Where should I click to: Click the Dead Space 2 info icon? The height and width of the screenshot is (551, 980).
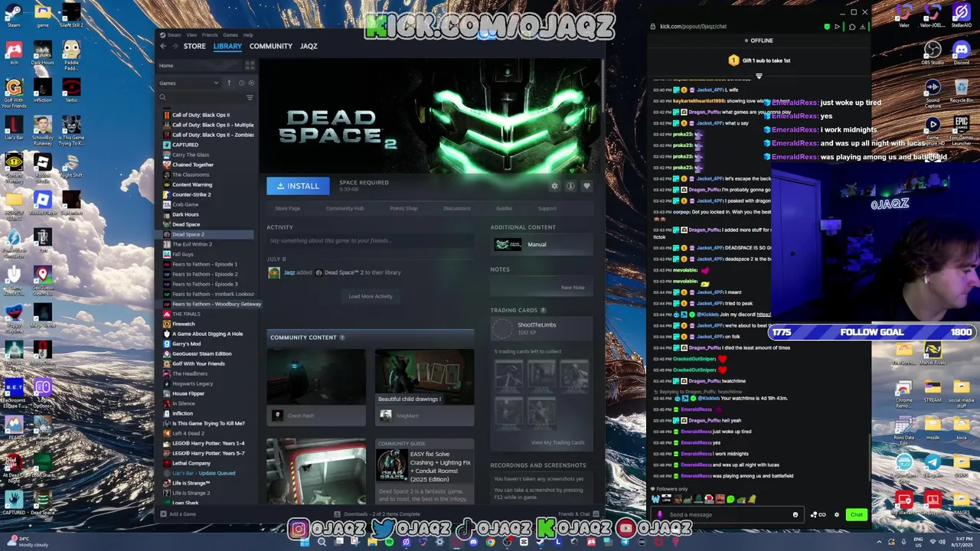point(570,186)
